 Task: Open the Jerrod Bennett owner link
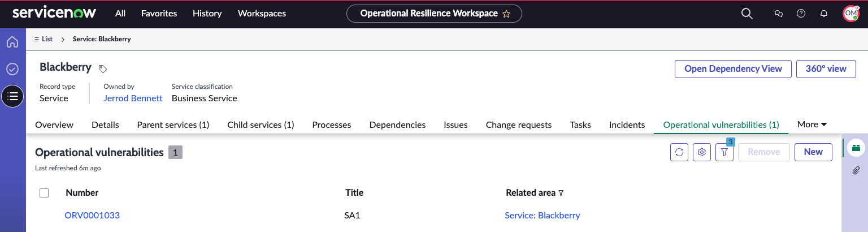tap(133, 98)
